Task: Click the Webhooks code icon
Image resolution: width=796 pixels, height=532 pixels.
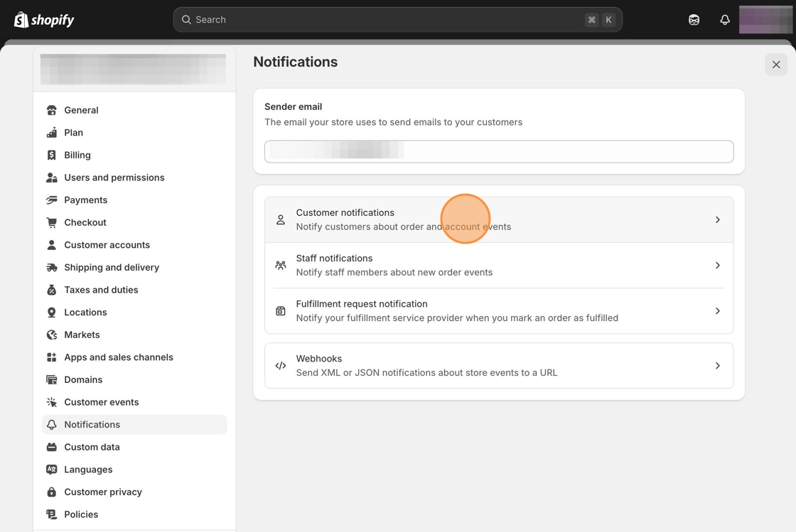Action: [281, 366]
